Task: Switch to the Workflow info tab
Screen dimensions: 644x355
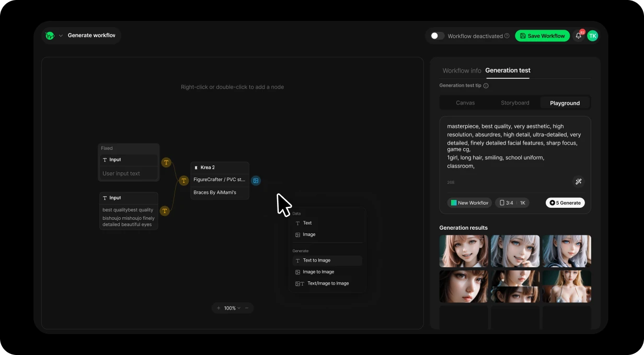Action: (462, 70)
